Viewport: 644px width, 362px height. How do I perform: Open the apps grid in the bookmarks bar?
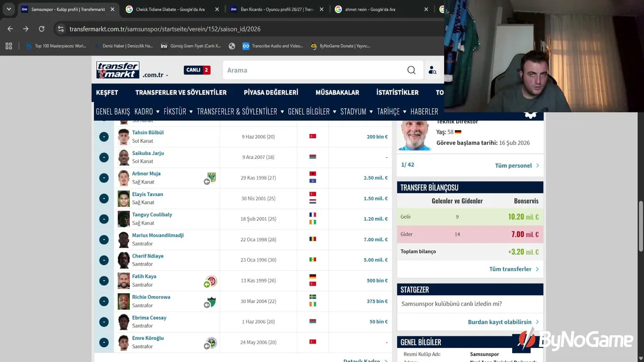(x=9, y=46)
